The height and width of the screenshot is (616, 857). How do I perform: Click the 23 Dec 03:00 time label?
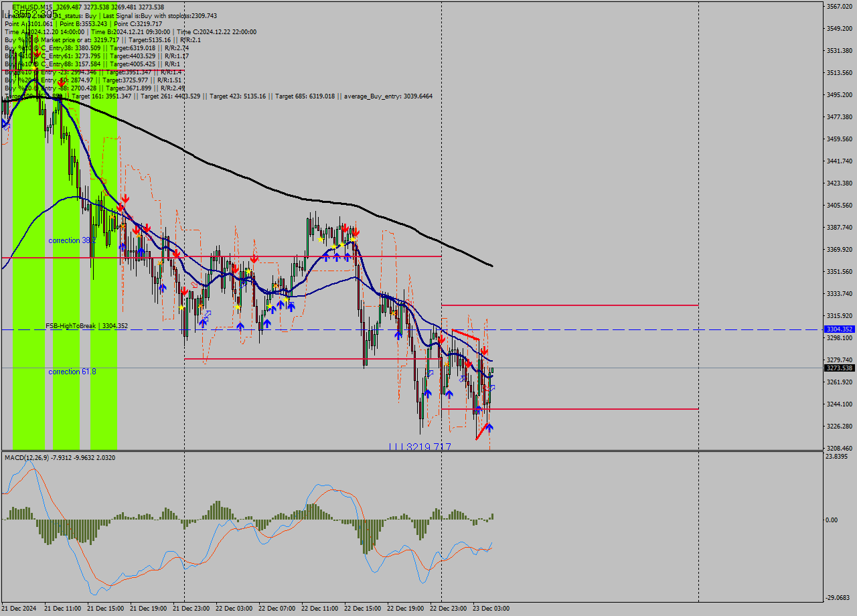tap(491, 609)
